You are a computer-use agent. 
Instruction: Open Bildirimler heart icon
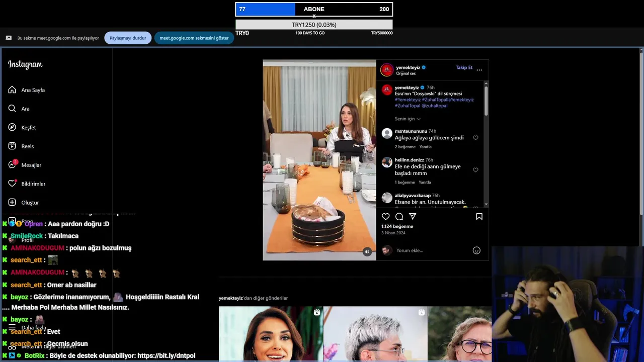(x=13, y=184)
